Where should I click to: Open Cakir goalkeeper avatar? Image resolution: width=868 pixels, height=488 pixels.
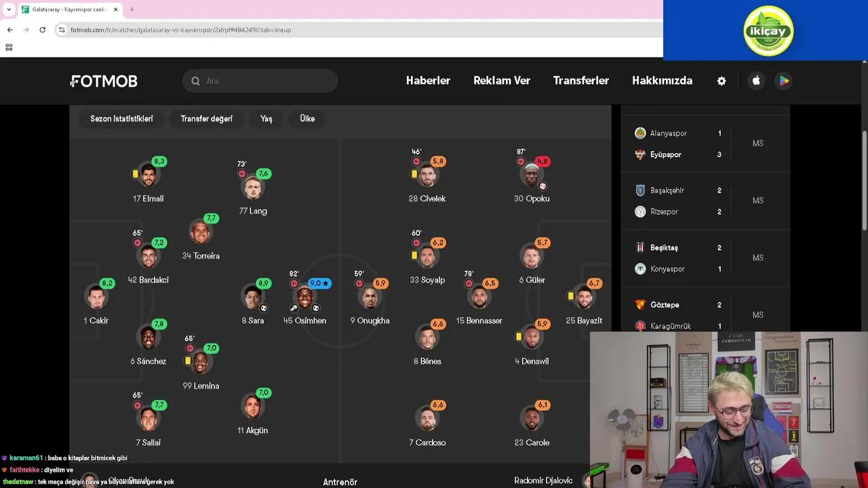(x=96, y=298)
